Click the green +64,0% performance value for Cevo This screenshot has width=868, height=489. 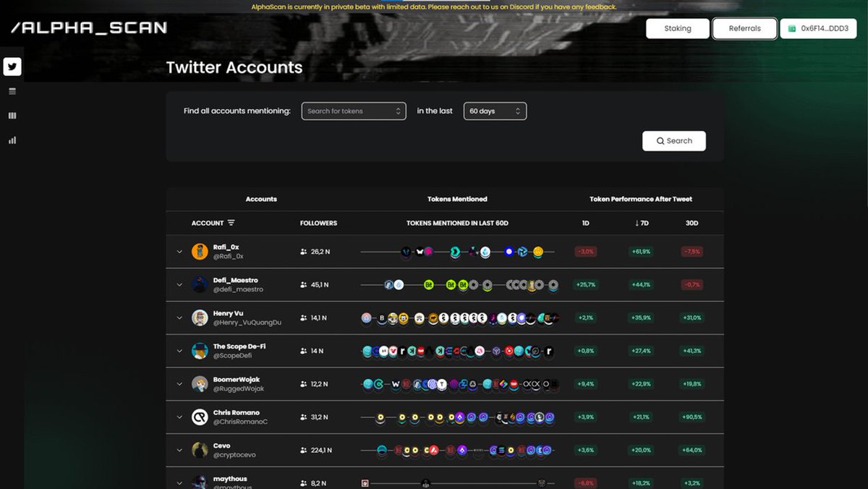pyautogui.click(x=692, y=450)
